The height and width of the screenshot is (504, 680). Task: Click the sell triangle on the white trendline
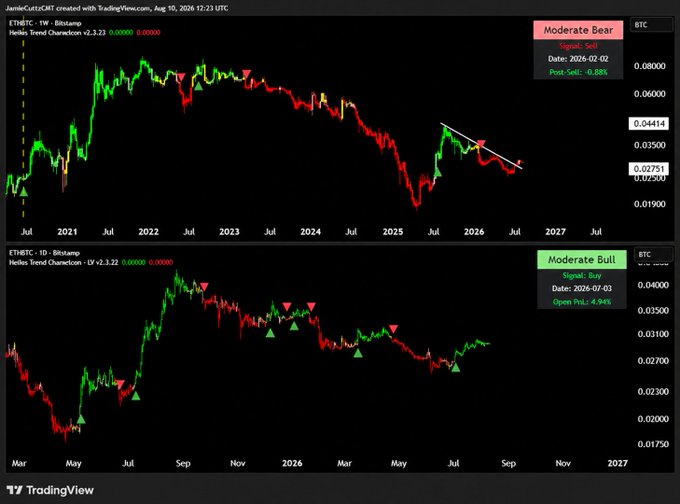(x=481, y=144)
